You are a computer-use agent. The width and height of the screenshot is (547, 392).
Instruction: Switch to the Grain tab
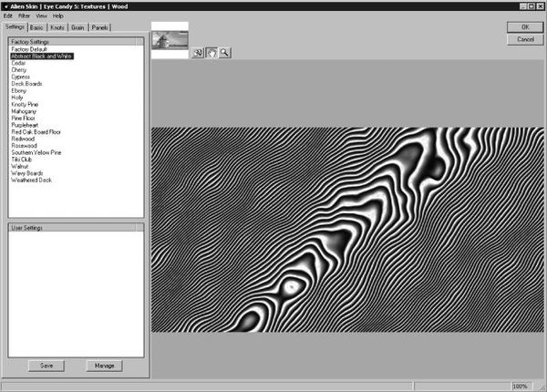(78, 28)
